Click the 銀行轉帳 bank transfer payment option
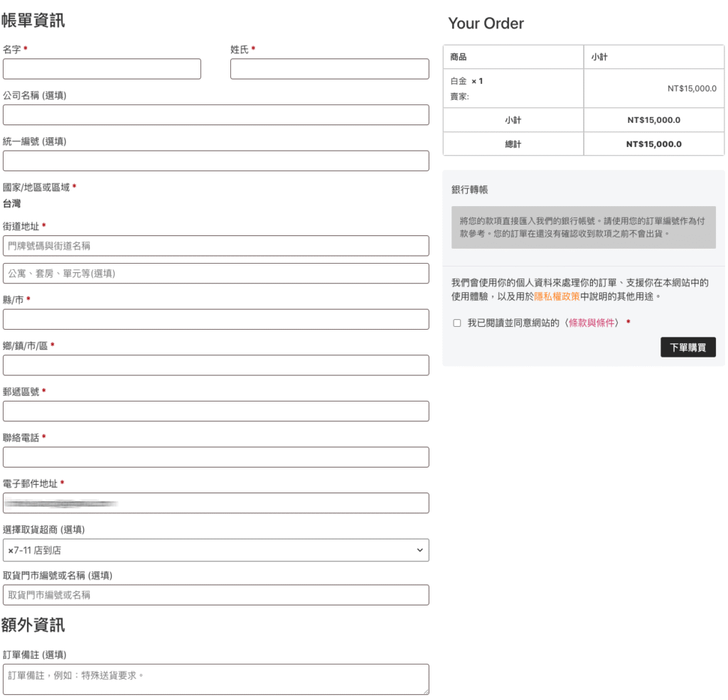The width and height of the screenshot is (728, 700). 470,190
